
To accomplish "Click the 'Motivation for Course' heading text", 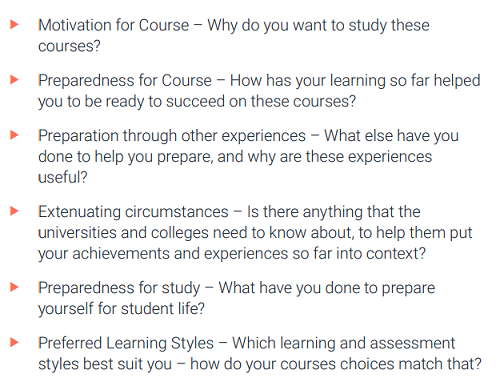I will click(x=114, y=25).
